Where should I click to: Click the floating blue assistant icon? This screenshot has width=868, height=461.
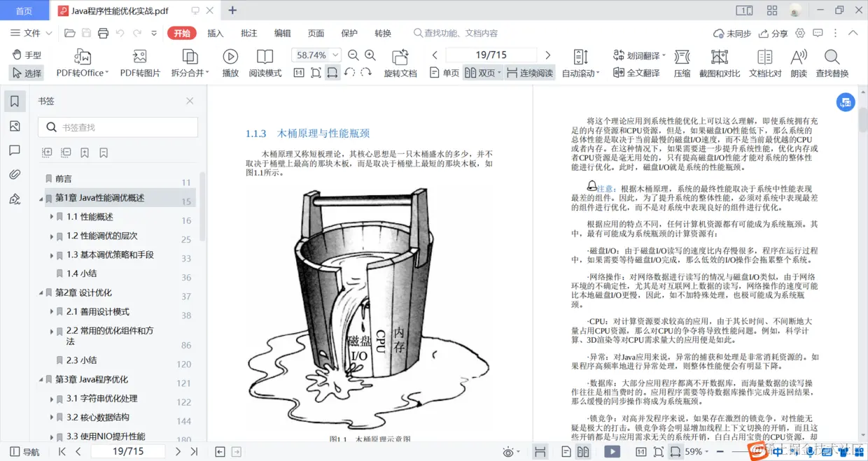coord(846,102)
